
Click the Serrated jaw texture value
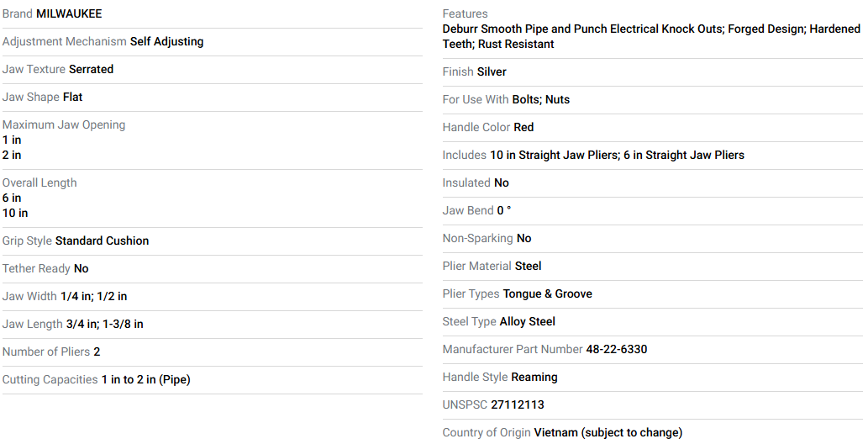pyautogui.click(x=92, y=69)
